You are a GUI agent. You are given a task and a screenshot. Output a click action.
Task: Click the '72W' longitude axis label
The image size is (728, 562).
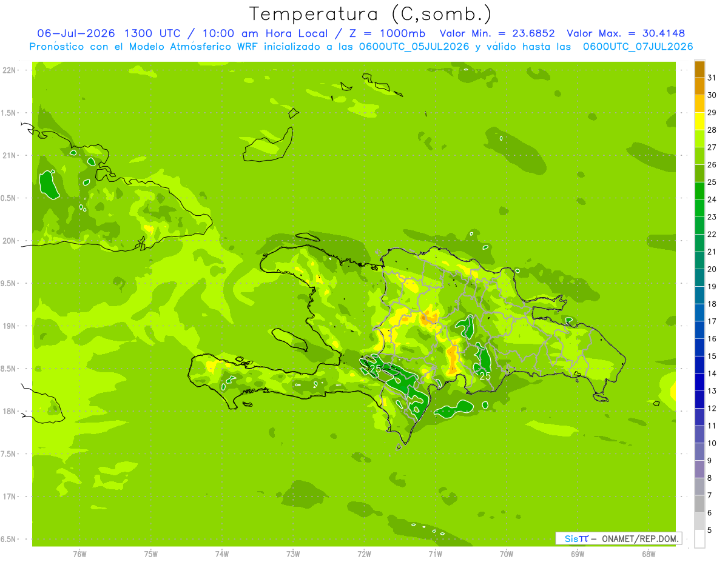364,554
